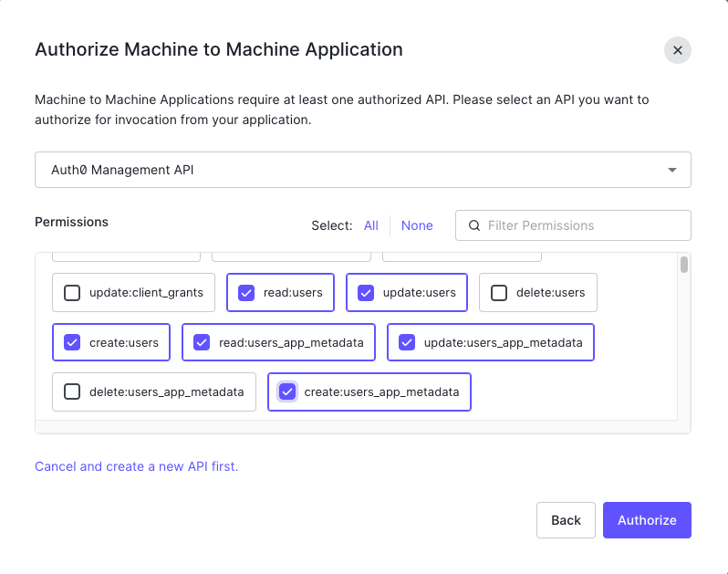Close the authorize dialog with X icon

[677, 50]
